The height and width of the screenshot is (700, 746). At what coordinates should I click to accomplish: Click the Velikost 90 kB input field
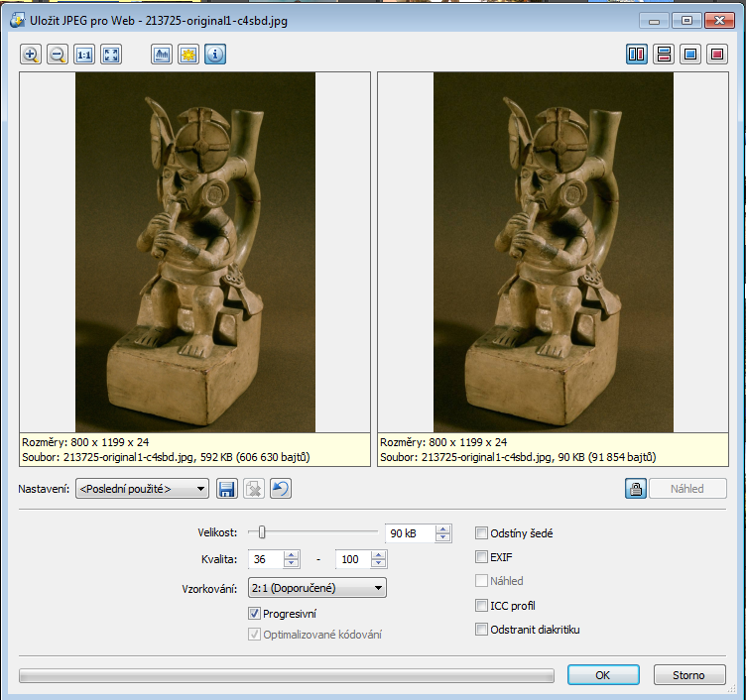click(x=410, y=533)
